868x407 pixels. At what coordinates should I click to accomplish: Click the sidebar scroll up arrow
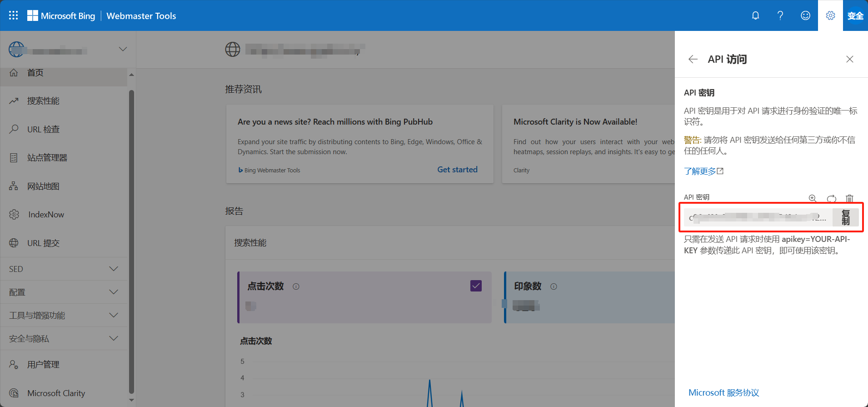[131, 75]
